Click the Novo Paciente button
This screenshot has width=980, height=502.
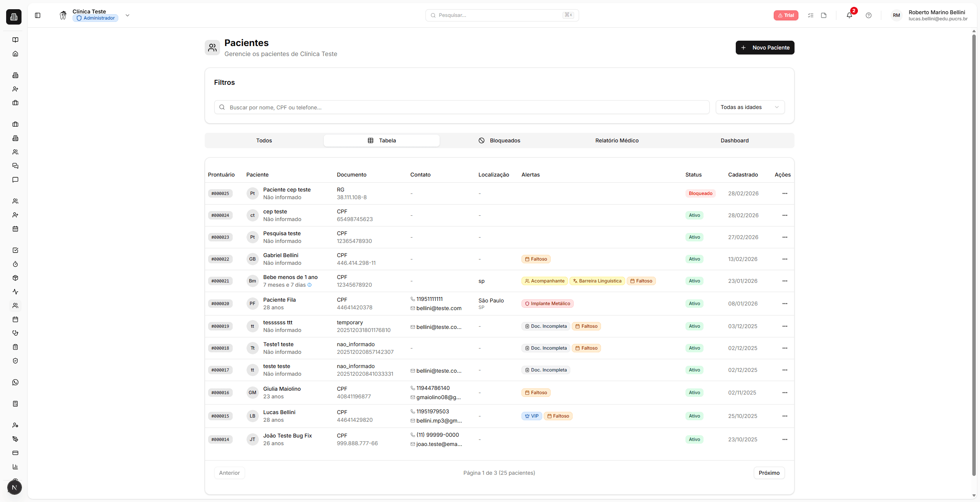click(x=765, y=48)
